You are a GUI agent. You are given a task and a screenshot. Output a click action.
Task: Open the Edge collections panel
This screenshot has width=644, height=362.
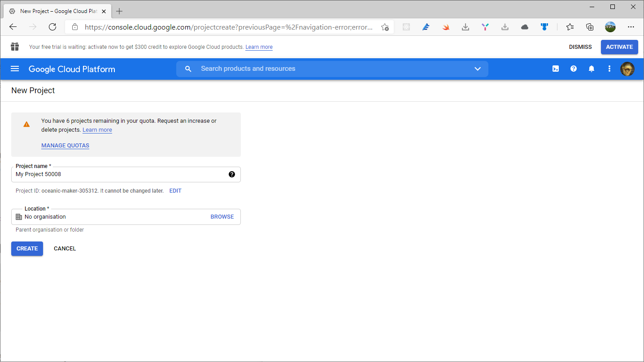click(590, 27)
